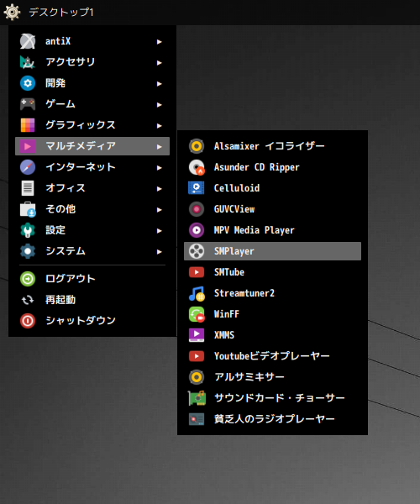Open MPV Media Player entry
Viewport: 420px width, 504px height.
tap(272, 230)
